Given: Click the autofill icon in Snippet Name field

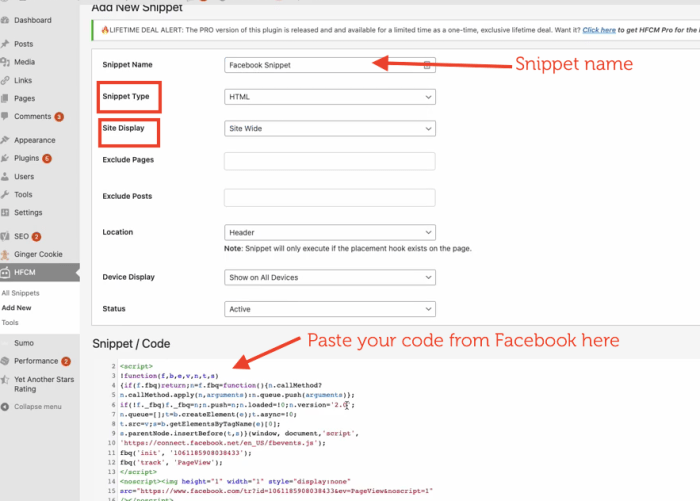Looking at the screenshot, I should coord(427,65).
